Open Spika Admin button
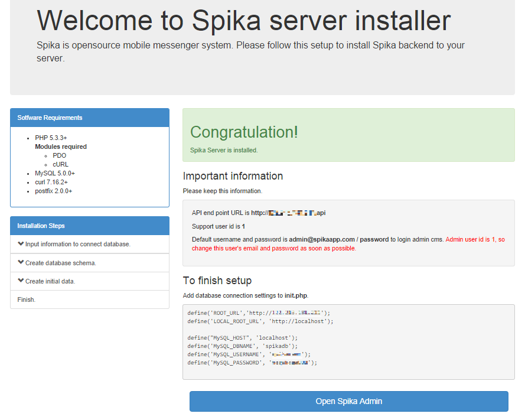Image resolution: width=525 pixels, height=420 pixels. click(348, 401)
